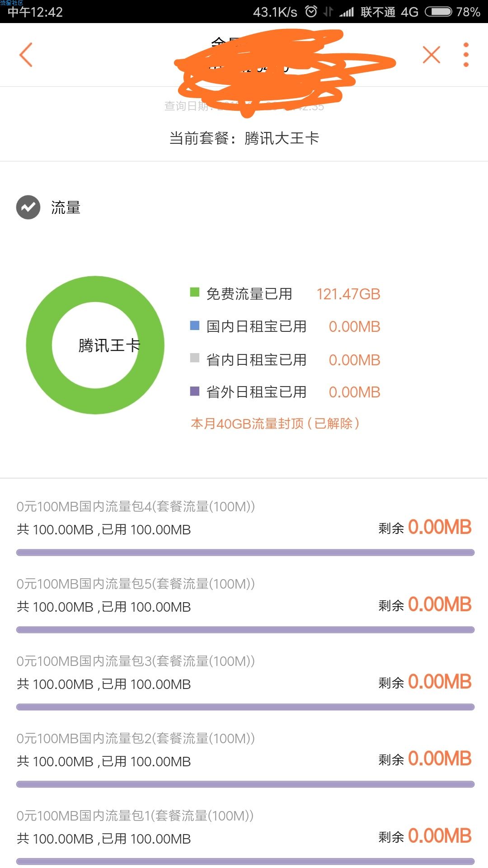Click 流量包1 remaining 0.00MB value
Viewport: 488px width, 868px height.
pos(439,836)
